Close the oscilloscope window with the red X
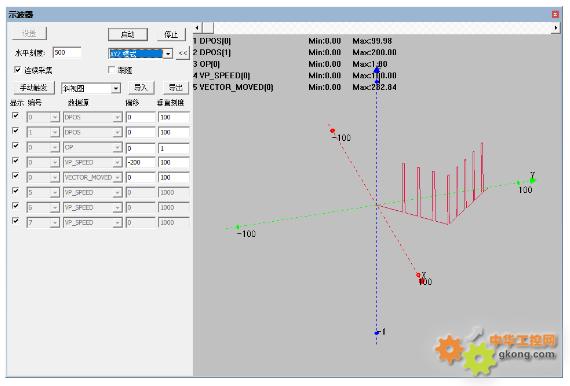The height and width of the screenshot is (386, 570). click(555, 14)
